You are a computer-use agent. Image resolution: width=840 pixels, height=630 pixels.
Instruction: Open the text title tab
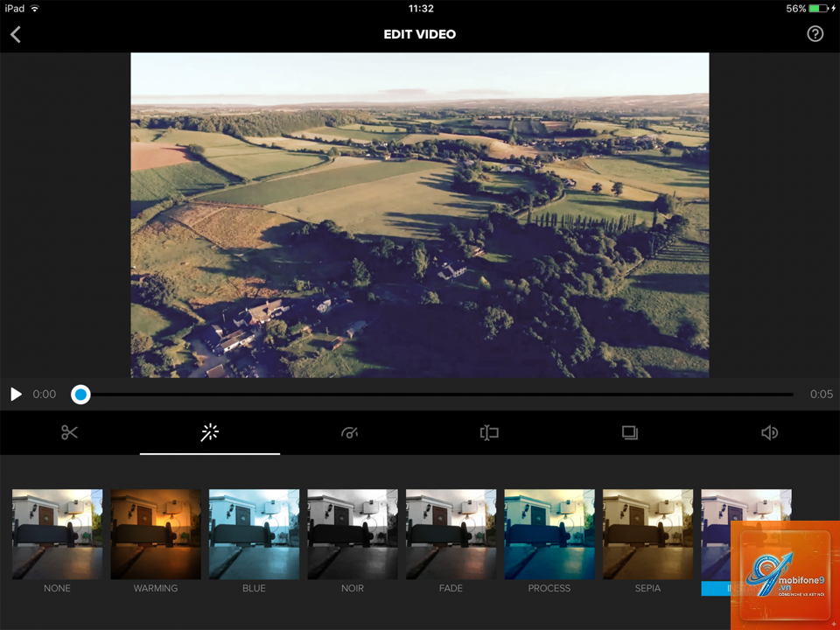pos(489,432)
